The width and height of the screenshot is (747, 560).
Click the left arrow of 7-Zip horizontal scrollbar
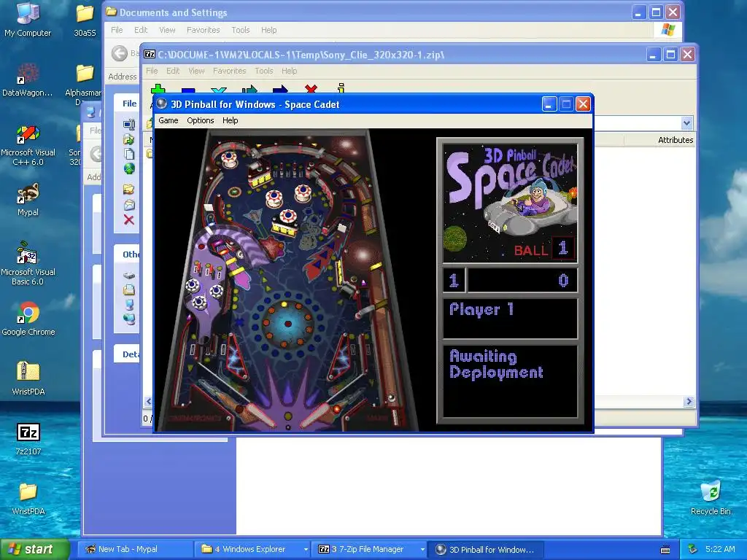pyautogui.click(x=148, y=402)
